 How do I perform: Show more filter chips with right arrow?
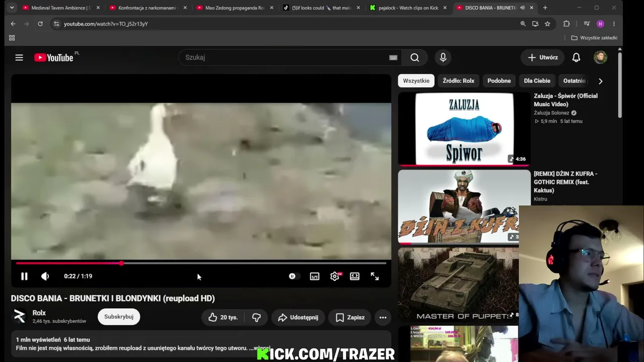tap(600, 81)
